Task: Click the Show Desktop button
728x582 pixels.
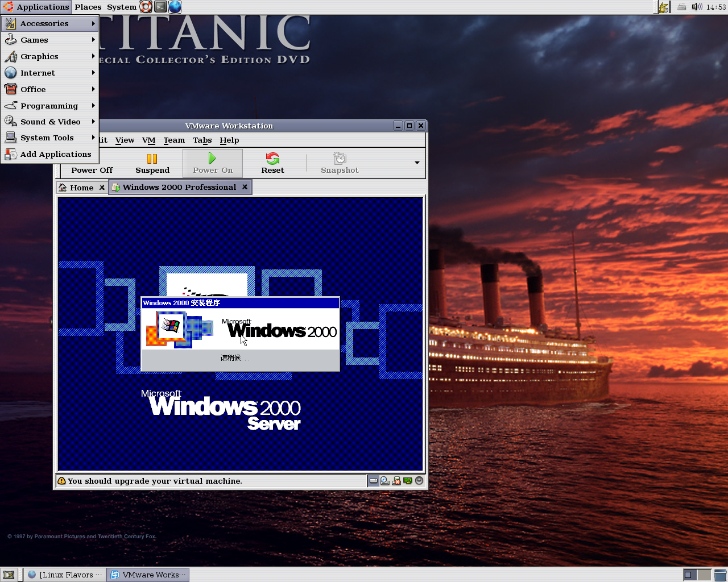Action: tap(9, 575)
